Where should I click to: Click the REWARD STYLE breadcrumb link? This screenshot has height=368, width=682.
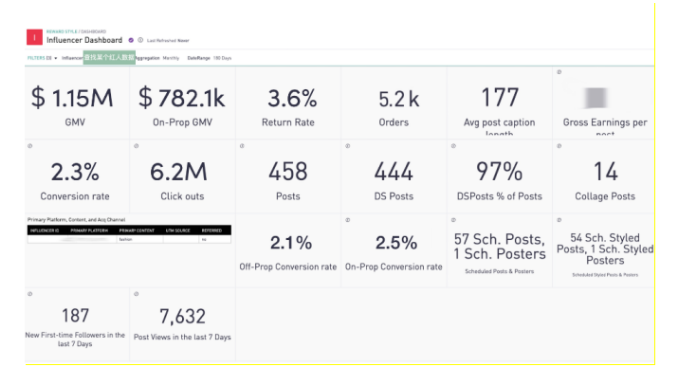coord(61,32)
